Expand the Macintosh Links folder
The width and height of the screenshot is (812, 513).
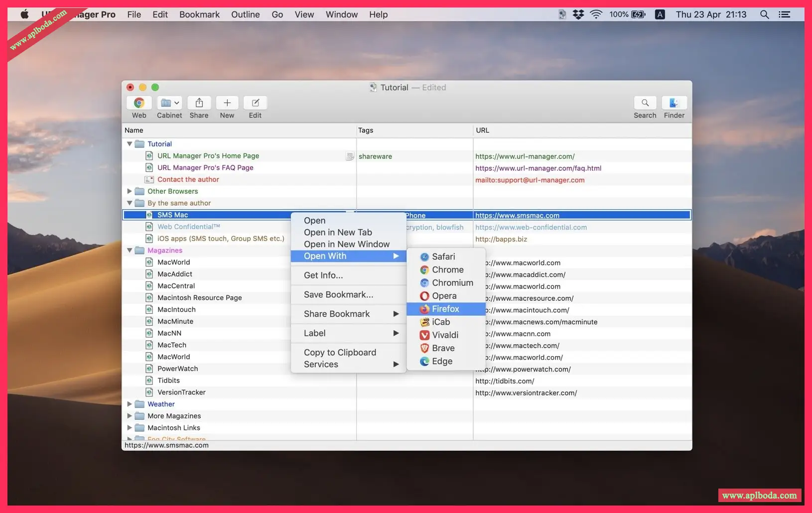pos(130,428)
